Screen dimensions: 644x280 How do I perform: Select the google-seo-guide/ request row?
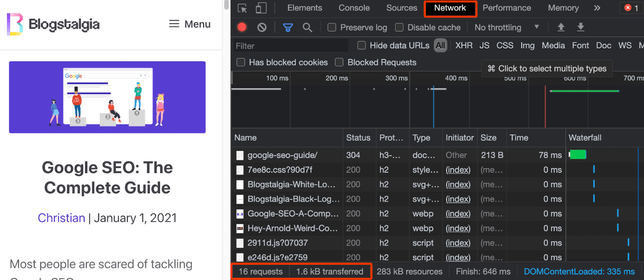tap(437, 155)
